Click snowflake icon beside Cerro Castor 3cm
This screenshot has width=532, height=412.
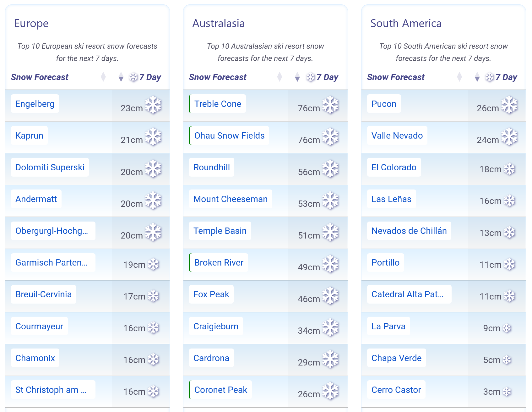click(x=507, y=392)
